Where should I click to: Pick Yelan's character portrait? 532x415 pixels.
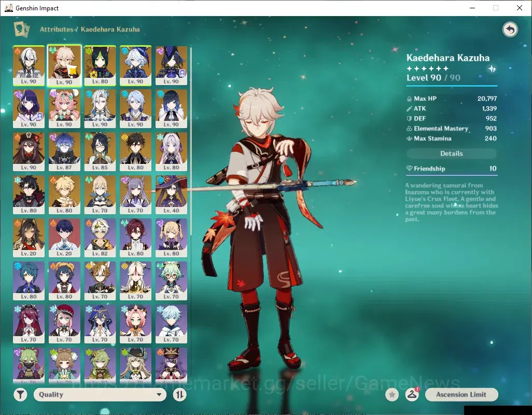pos(171,108)
